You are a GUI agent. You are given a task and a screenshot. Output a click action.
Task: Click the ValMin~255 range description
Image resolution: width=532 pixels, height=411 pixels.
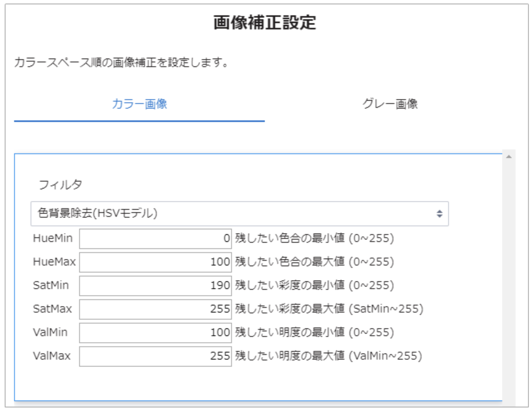pos(385,356)
